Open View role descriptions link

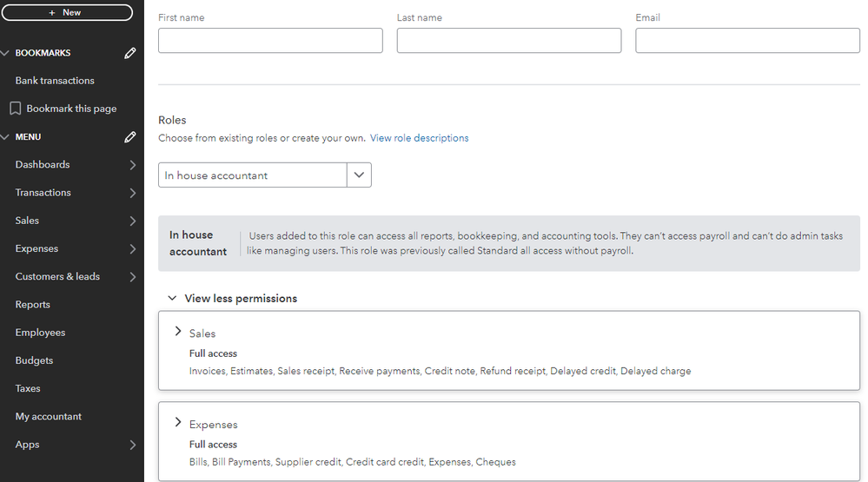(419, 138)
